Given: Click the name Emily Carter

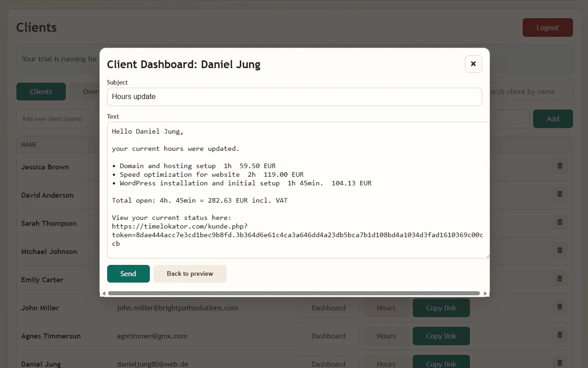Looking at the screenshot, I should 42,280.
